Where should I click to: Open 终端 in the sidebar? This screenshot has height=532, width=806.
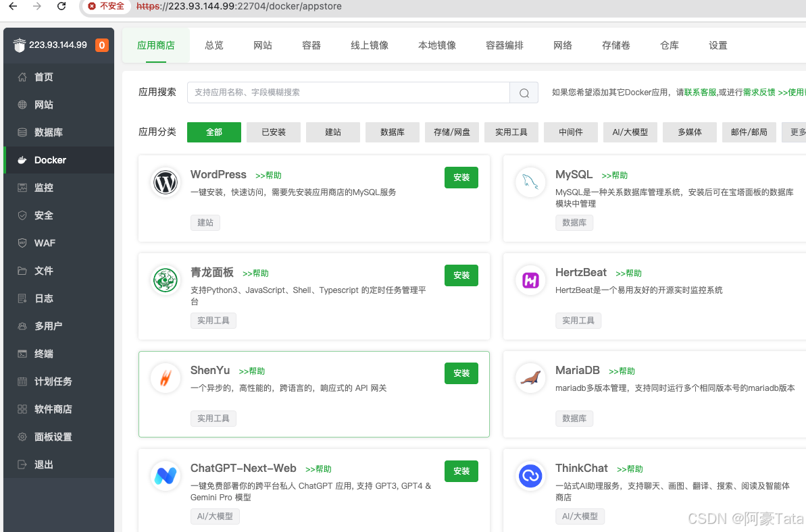point(59,354)
